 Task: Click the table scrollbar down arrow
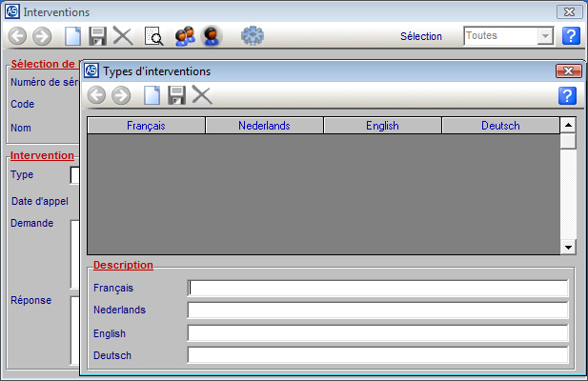point(568,247)
